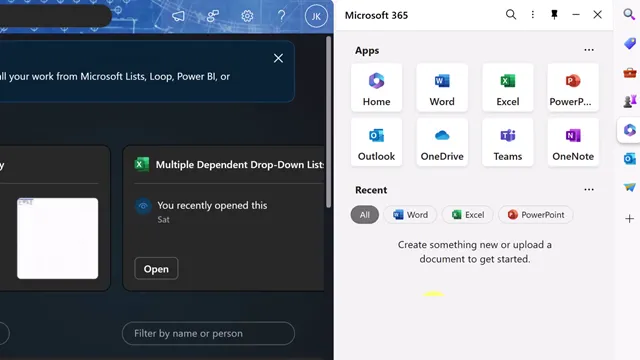
Task: Click the page vertical scrollbar
Action: pyautogui.click(x=329, y=122)
